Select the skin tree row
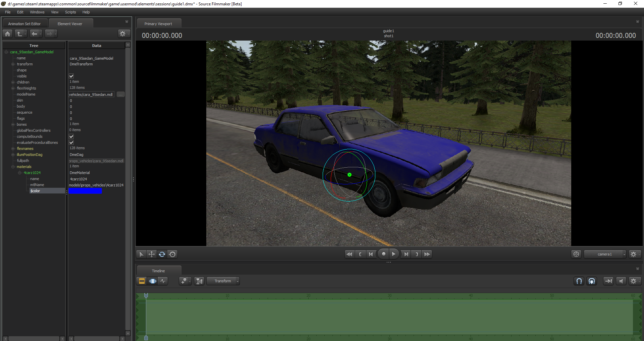 click(20, 100)
